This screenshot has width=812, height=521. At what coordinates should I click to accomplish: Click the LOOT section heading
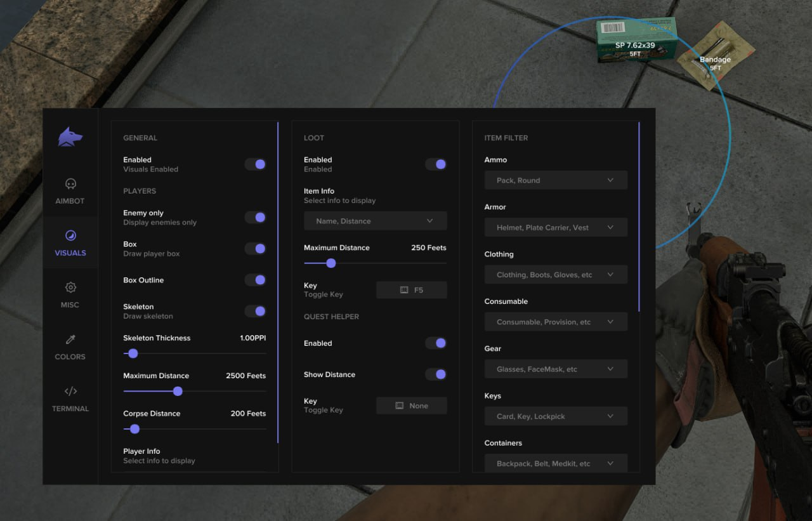(x=314, y=138)
